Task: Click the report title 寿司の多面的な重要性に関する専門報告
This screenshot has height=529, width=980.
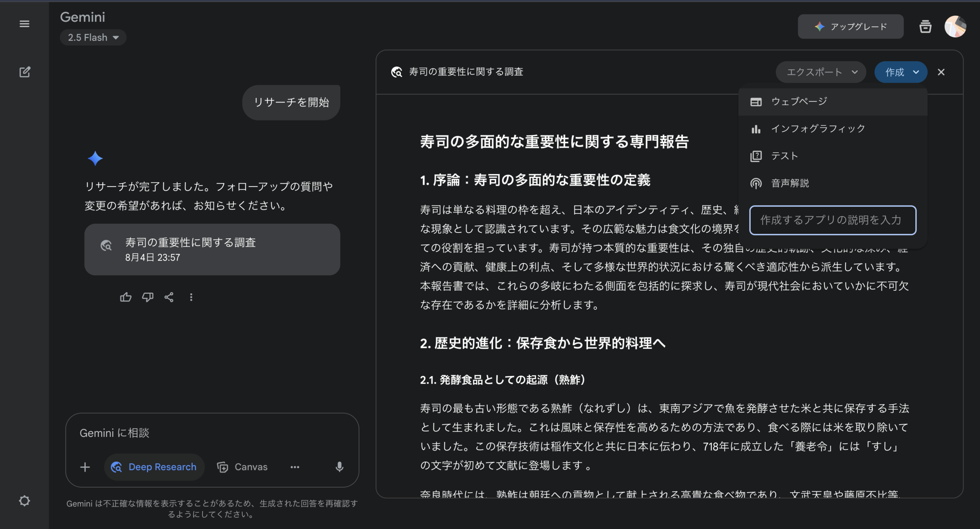Action: [554, 142]
